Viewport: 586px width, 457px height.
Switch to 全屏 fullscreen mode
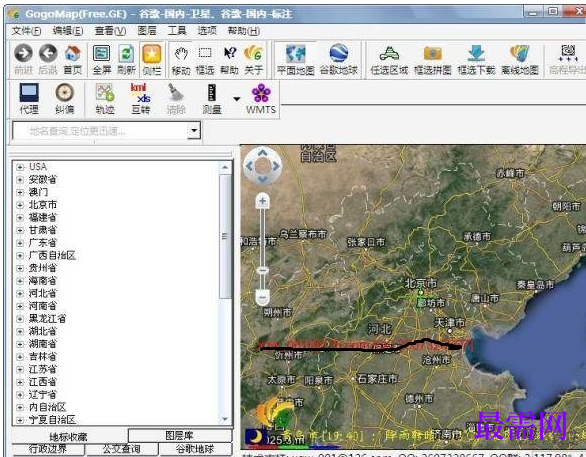[x=102, y=53]
